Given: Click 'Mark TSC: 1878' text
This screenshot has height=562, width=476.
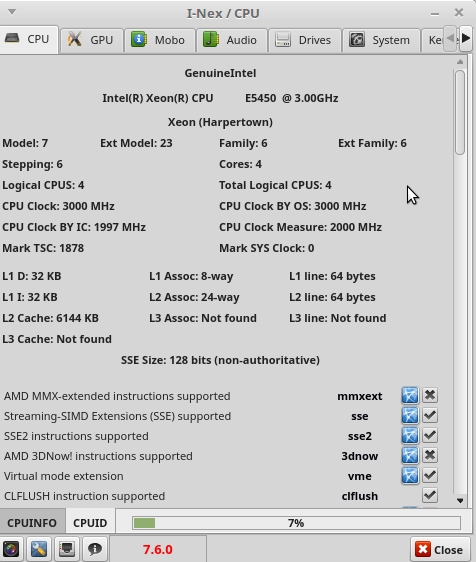Looking at the screenshot, I should click(43, 248).
